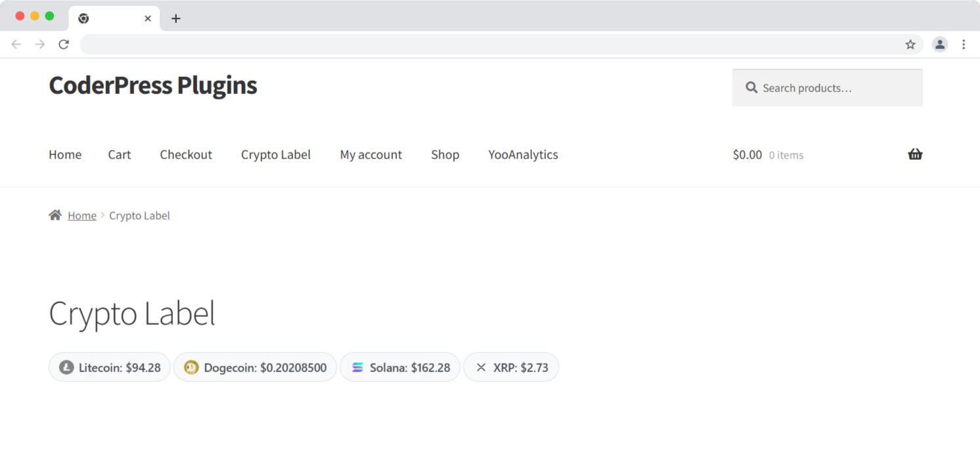Bookmark page with star icon
This screenshot has height=474, width=980.
pyautogui.click(x=910, y=45)
